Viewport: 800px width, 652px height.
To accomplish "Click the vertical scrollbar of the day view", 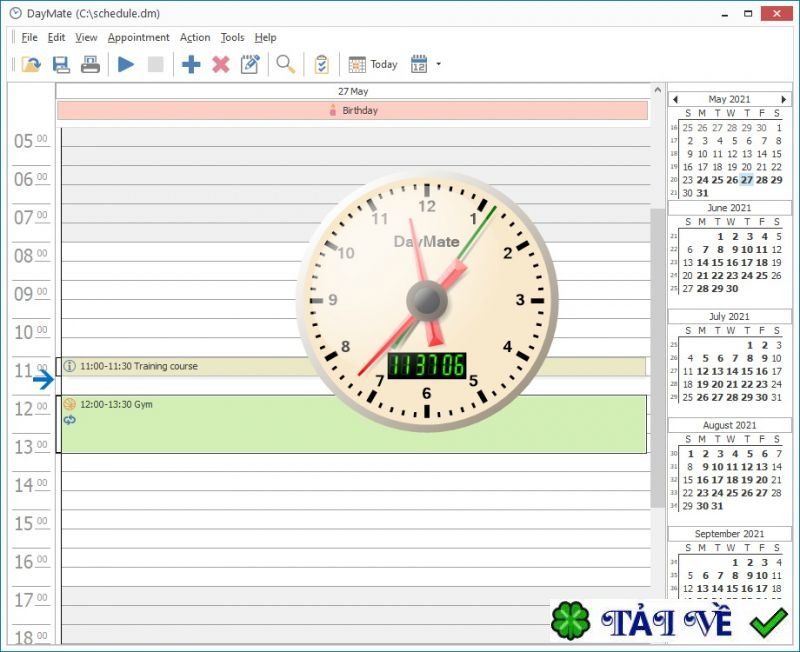I will (658, 357).
